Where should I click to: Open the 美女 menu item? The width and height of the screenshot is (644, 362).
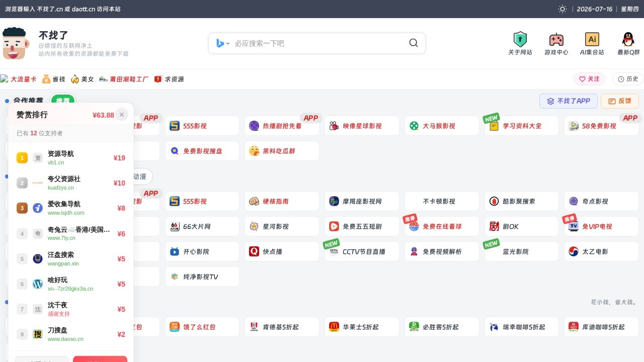tap(83, 79)
